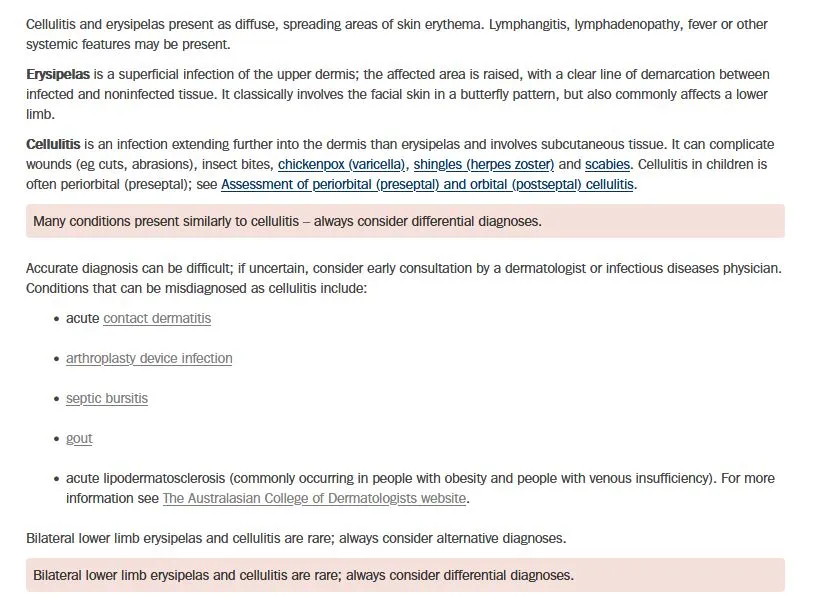The image size is (819, 611).
Task: Open the chickenpox (varicella) link
Action: click(341, 164)
